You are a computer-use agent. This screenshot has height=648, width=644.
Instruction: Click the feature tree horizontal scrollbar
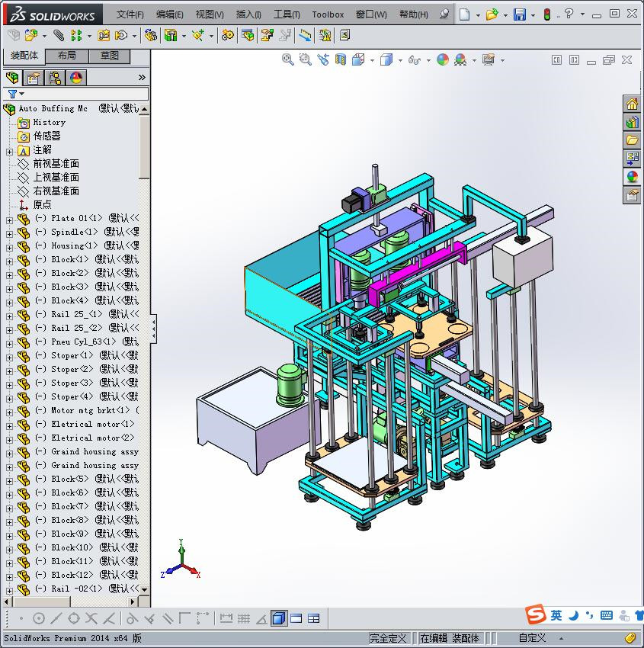pos(40,601)
